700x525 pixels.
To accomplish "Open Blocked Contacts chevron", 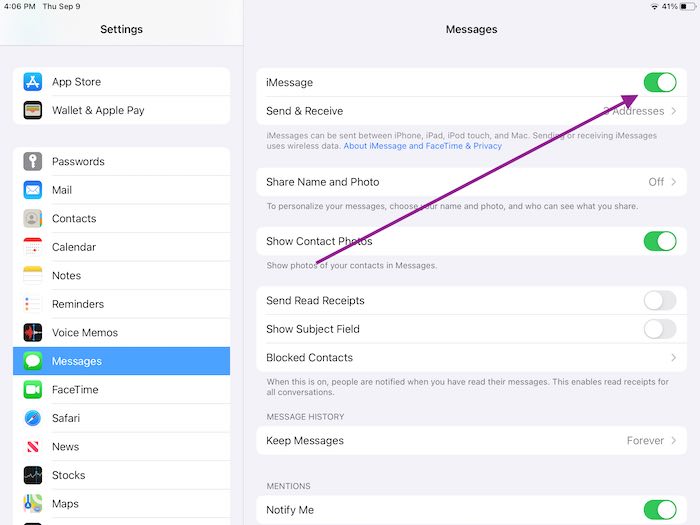I will coord(674,358).
